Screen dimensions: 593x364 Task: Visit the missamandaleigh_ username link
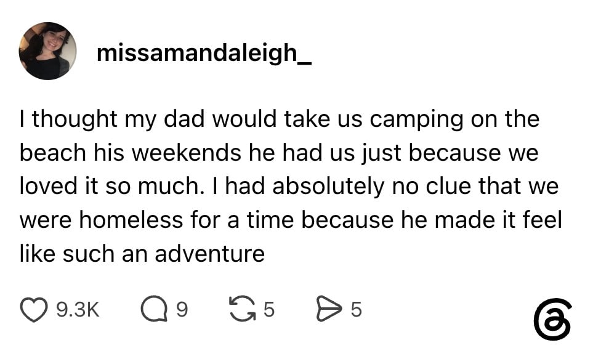pos(204,54)
